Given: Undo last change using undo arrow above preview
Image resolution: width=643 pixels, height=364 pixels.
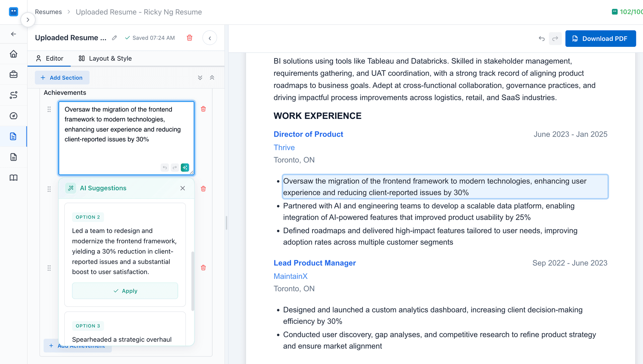Looking at the screenshot, I should [542, 39].
